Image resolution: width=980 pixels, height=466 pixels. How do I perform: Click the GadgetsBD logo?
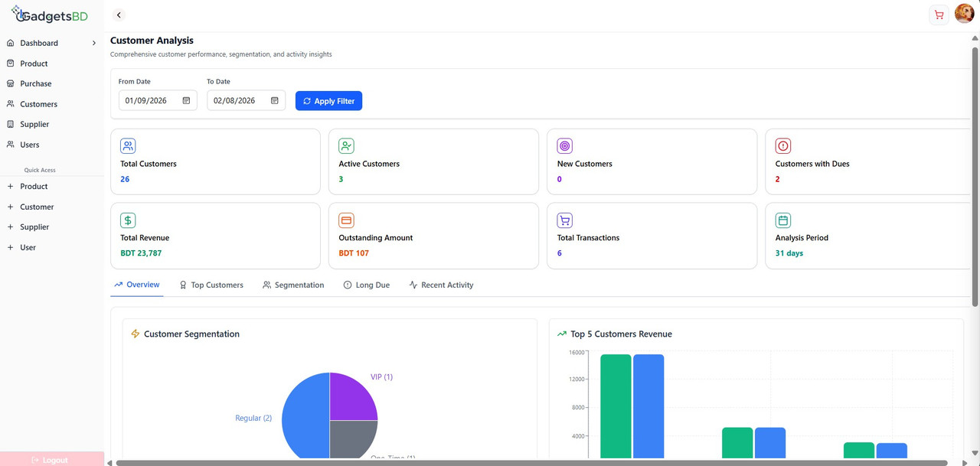coord(50,15)
